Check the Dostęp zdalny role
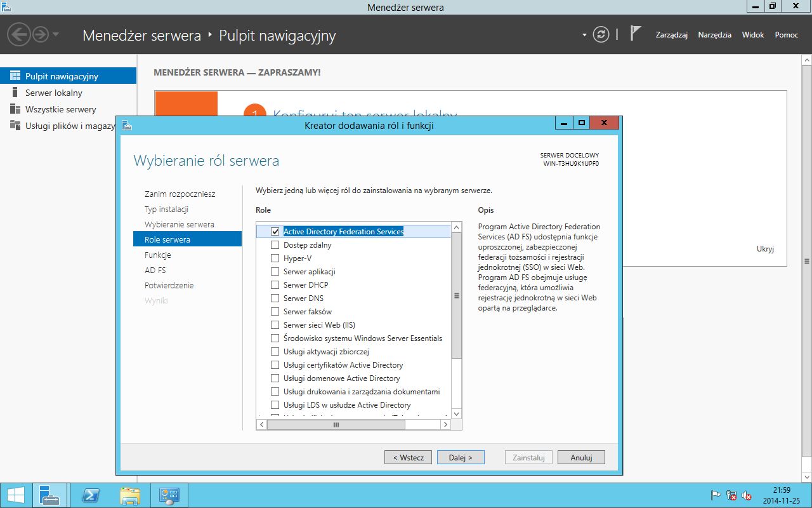The height and width of the screenshot is (508, 812). pyautogui.click(x=275, y=245)
